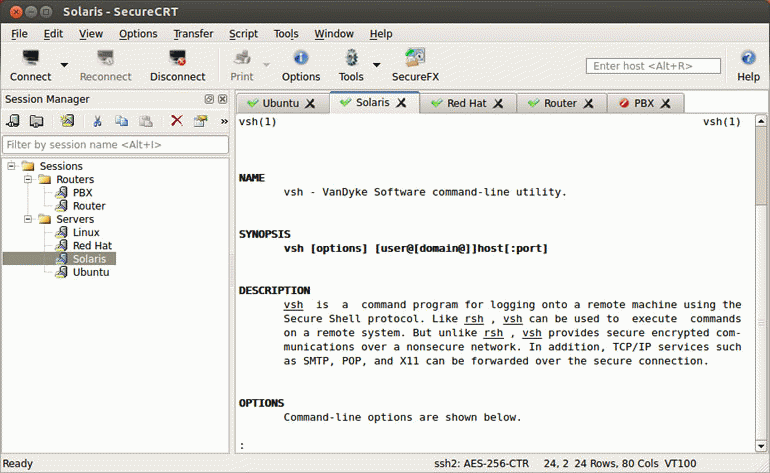
Task: Expand the Tools dropdown arrow
Action: (x=376, y=64)
